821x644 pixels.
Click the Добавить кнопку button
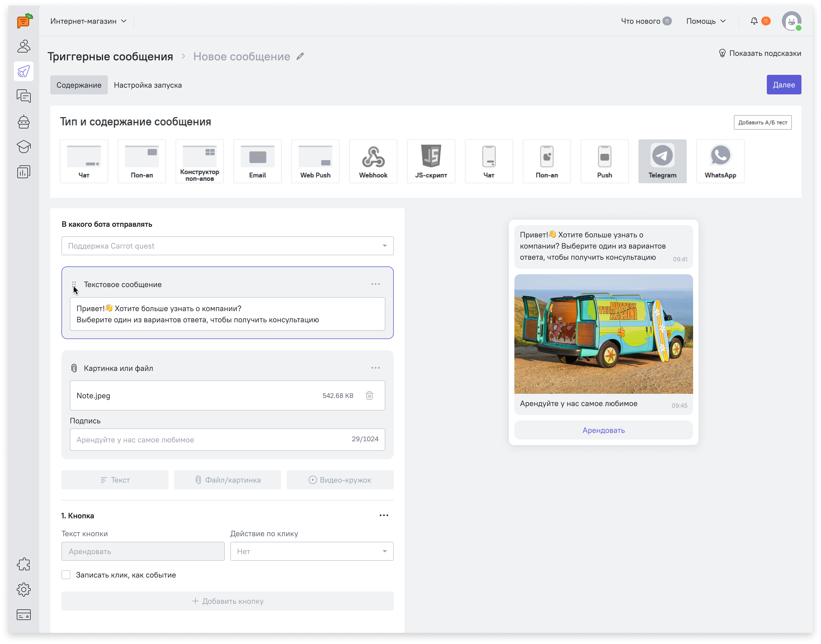(227, 601)
